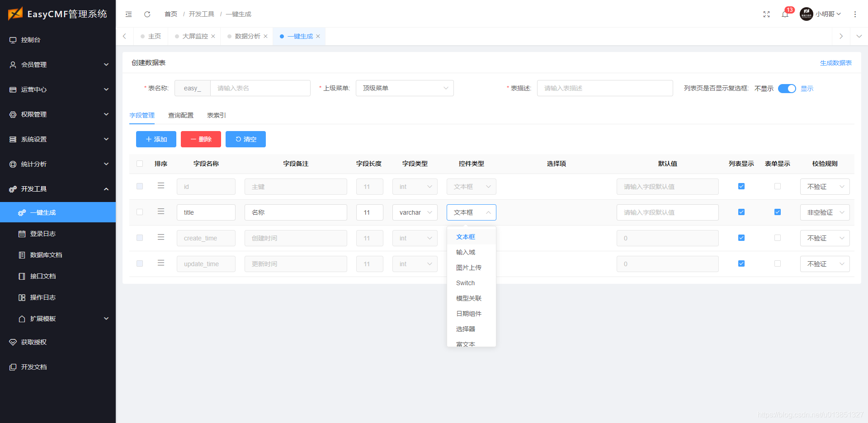This screenshot has height=423, width=868.
Task: Toggle 列表显示 for update_time row
Action: [741, 263]
